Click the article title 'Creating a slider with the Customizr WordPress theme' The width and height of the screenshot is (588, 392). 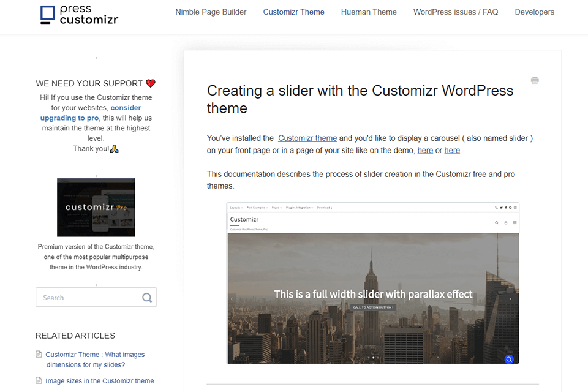click(360, 99)
